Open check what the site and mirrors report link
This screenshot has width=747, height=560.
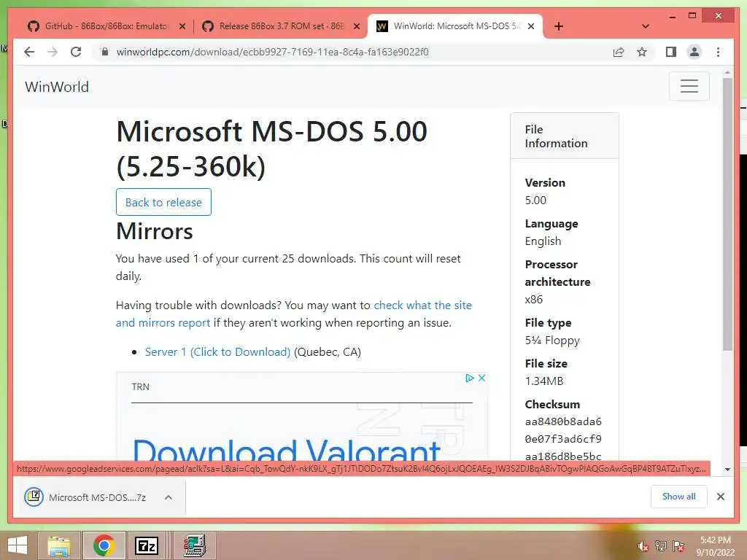coord(293,314)
